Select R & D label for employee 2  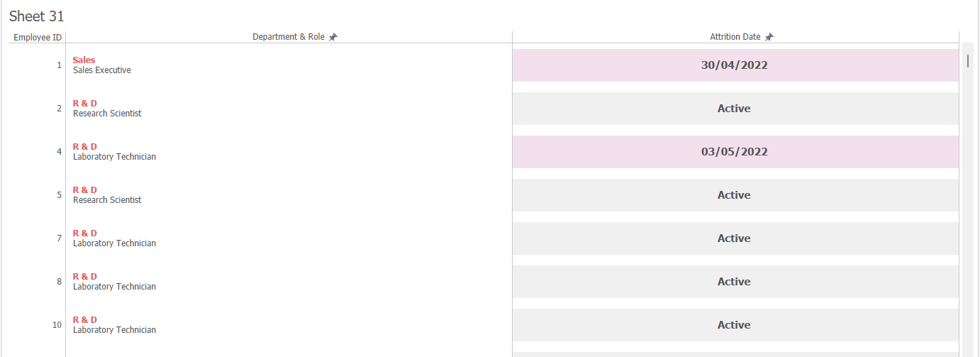coord(85,104)
